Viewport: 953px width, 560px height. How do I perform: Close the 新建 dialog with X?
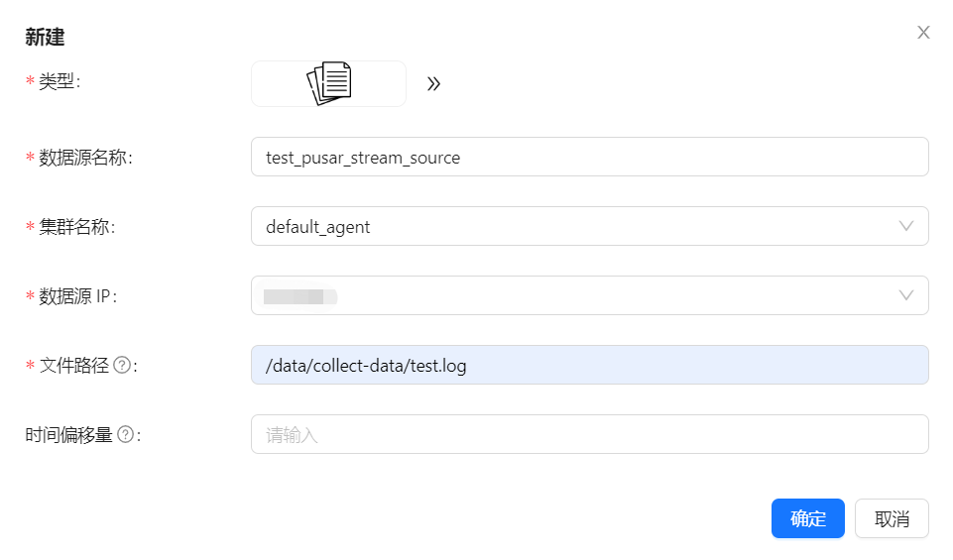[923, 33]
